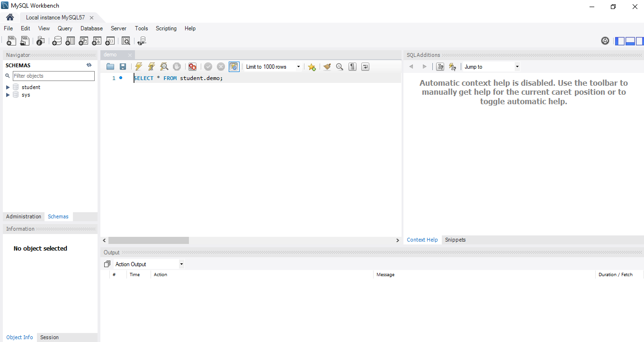The height and width of the screenshot is (342, 644).
Task: Open the Tools menu
Action: tap(142, 28)
